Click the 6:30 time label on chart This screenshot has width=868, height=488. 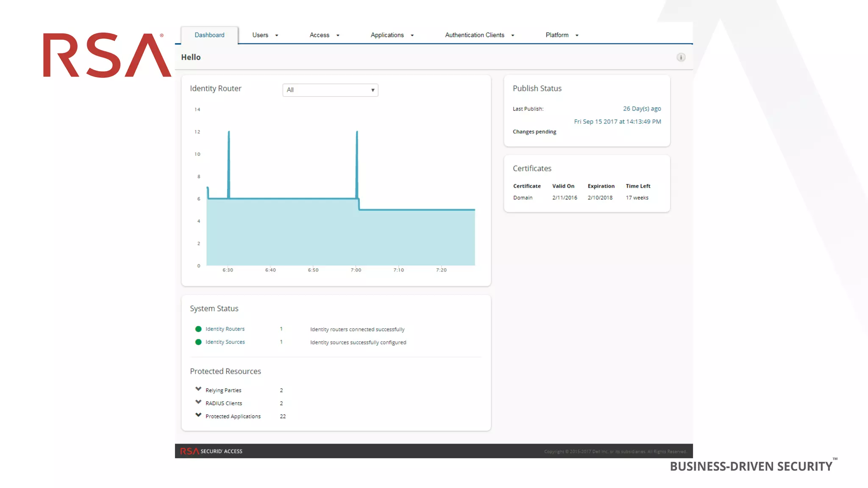(228, 270)
